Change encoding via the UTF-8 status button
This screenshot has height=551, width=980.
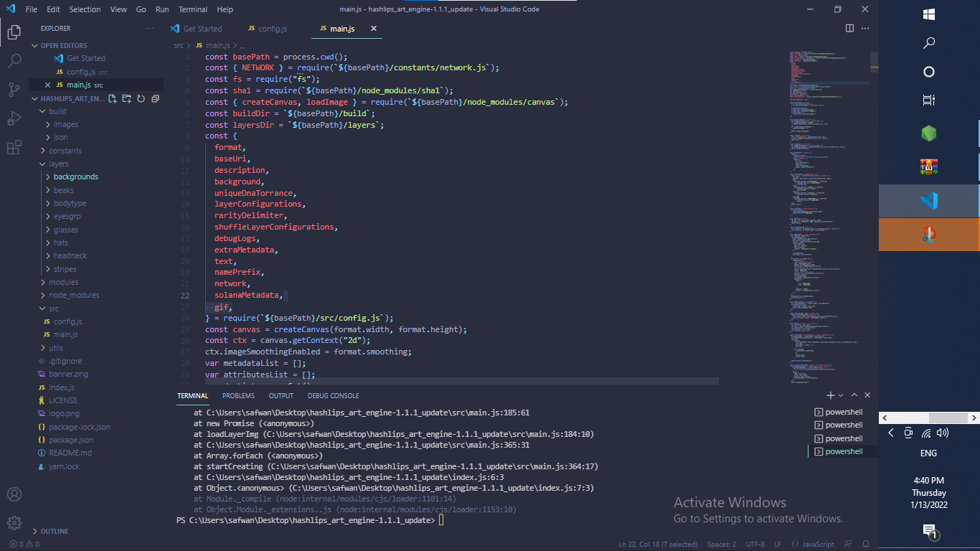coord(757,544)
